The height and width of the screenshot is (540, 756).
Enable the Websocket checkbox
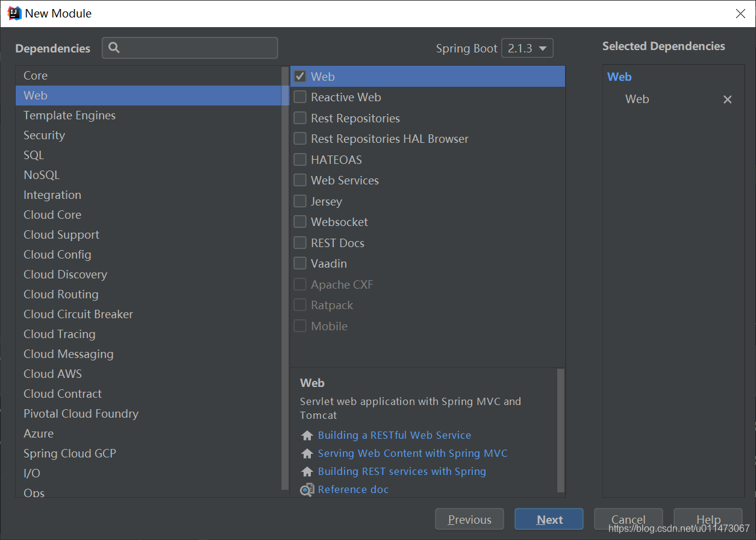click(300, 222)
